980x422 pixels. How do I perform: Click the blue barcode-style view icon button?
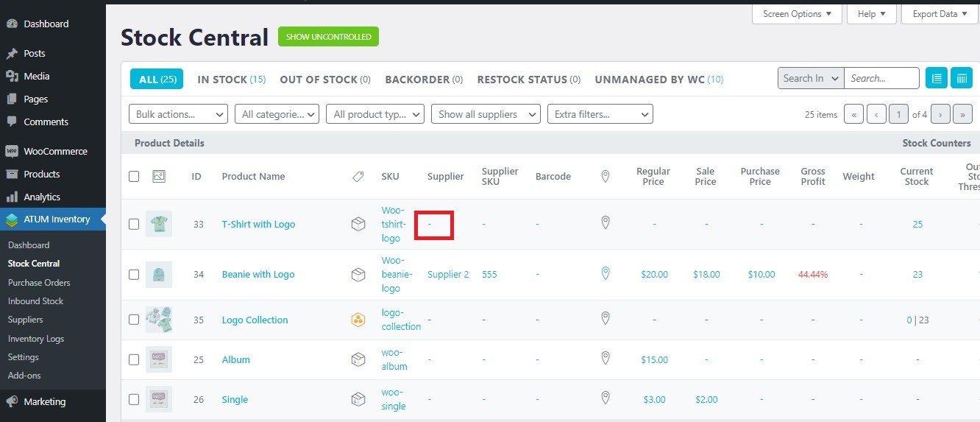click(x=962, y=78)
